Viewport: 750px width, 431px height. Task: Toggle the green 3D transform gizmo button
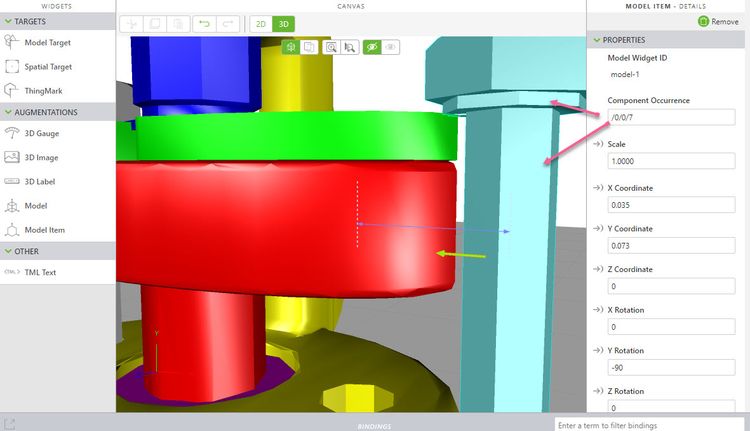[x=291, y=47]
